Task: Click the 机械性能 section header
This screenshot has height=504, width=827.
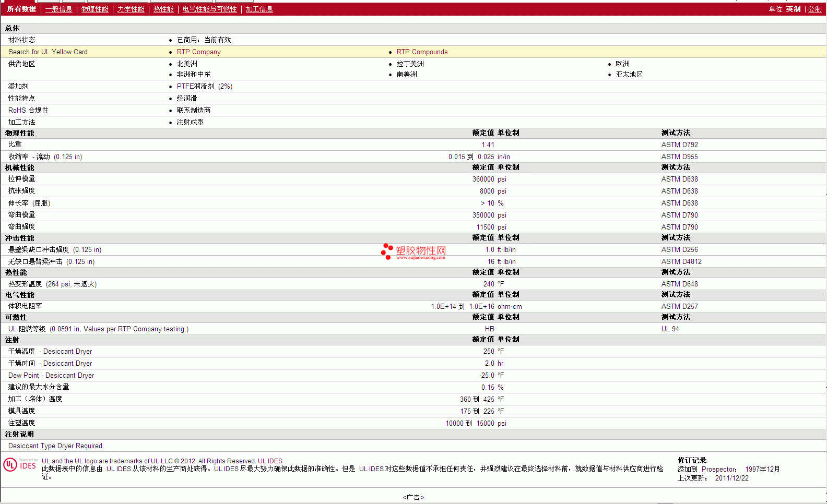Action: pos(20,168)
